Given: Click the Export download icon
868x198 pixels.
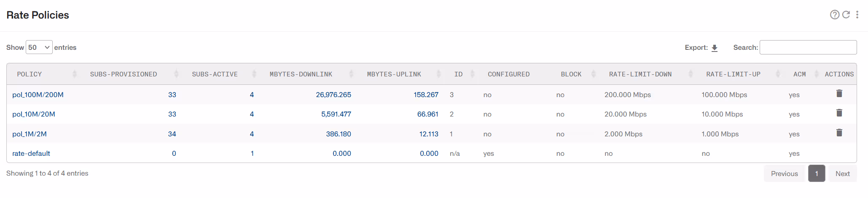Looking at the screenshot, I should click(x=715, y=48).
